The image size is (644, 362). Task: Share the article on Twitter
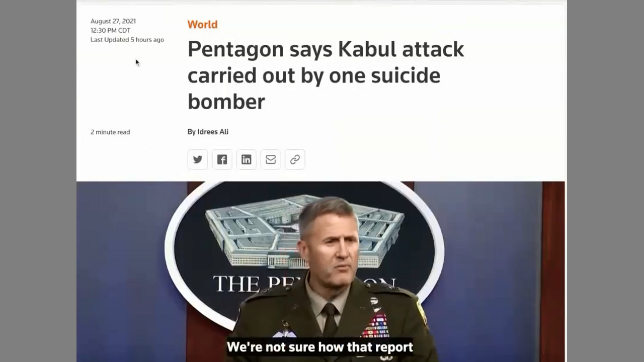[x=198, y=159]
